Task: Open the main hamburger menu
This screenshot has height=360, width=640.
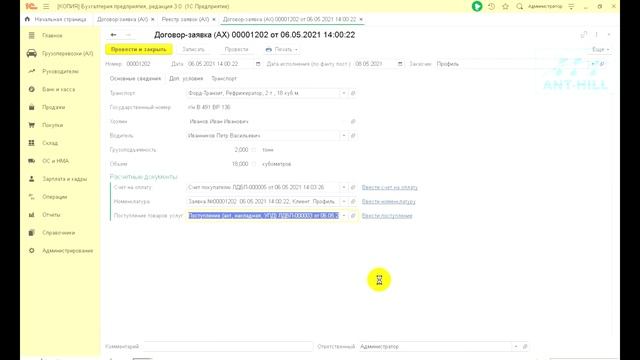Action: (46, 7)
